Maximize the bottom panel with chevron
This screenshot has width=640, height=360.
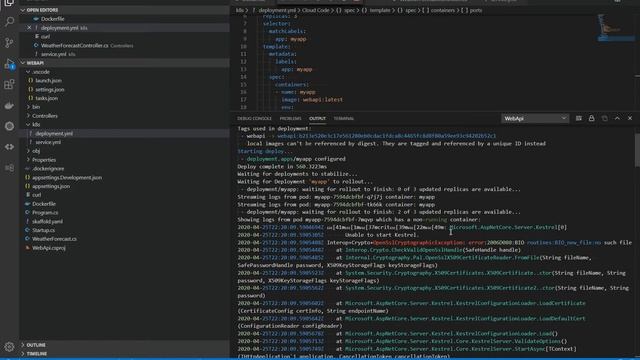pos(617,118)
